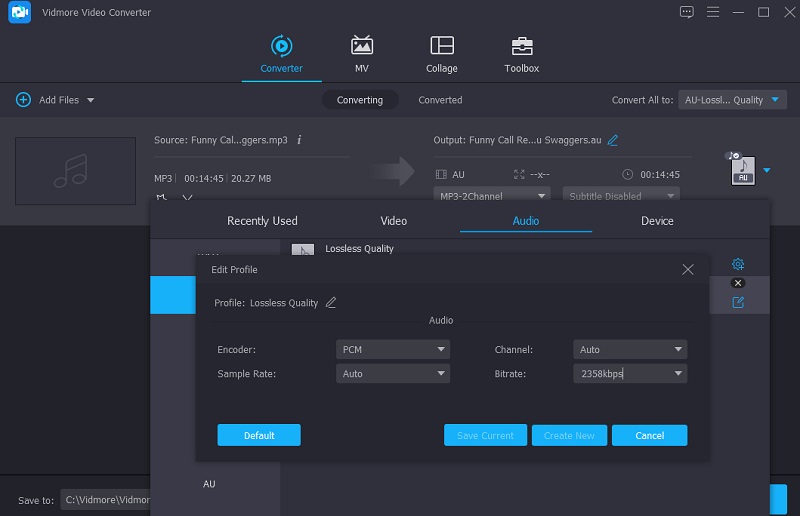Click Cancel in Edit Profile

649,435
